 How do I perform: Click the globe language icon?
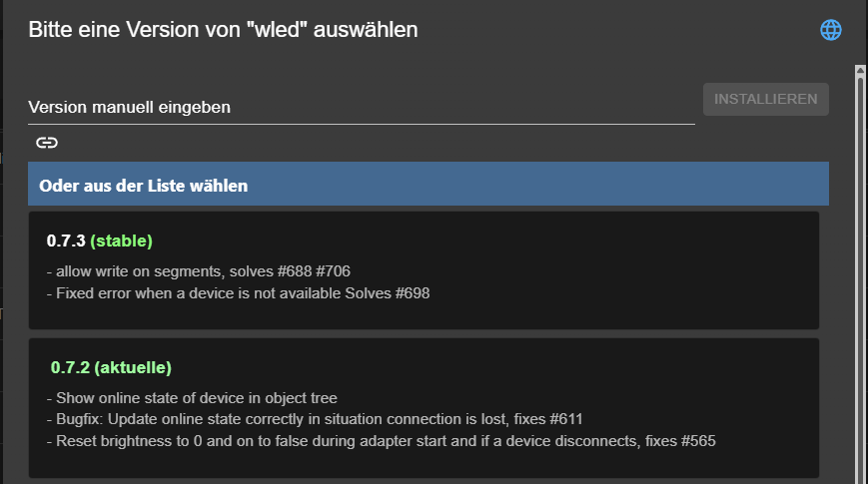[830, 30]
